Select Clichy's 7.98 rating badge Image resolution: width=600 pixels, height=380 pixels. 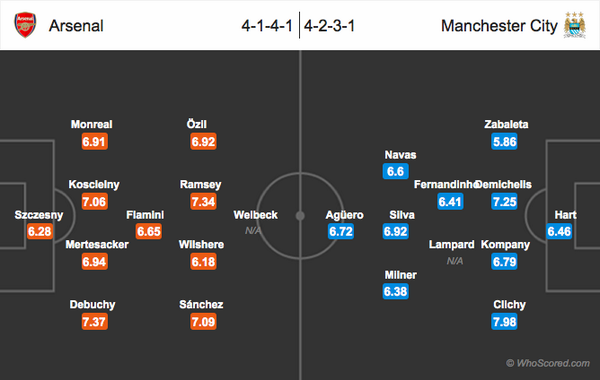[x=504, y=321]
